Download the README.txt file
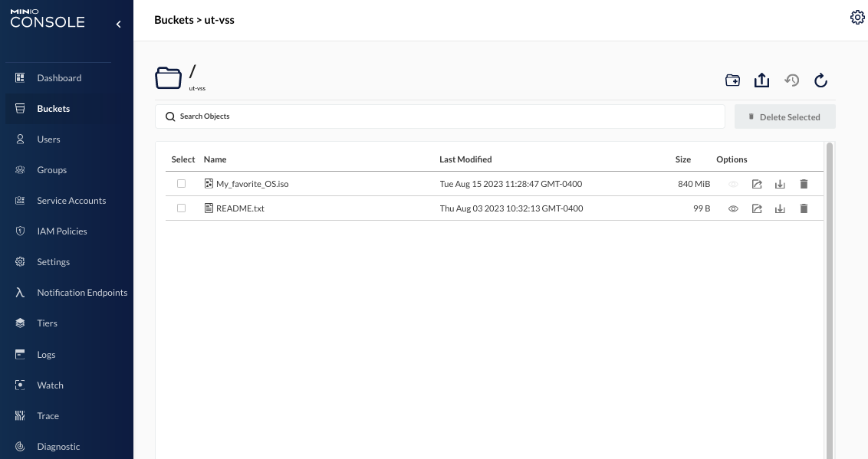The image size is (868, 459). (x=780, y=208)
